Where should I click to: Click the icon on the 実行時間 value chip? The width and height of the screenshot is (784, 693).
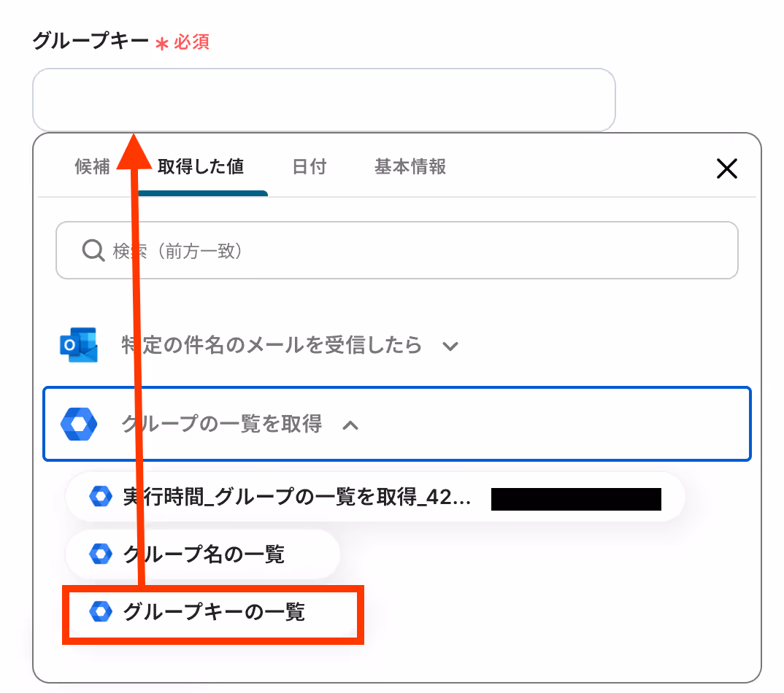coord(101,497)
